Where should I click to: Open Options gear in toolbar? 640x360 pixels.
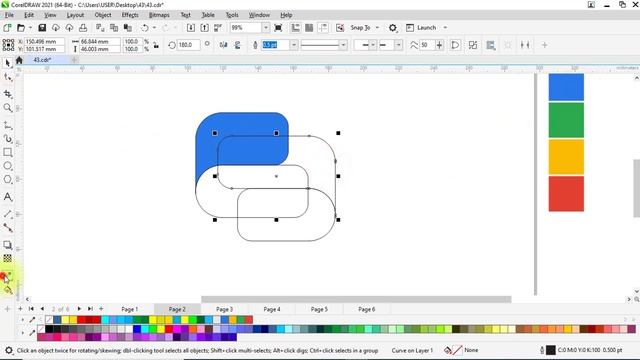pyautogui.click(x=393, y=28)
